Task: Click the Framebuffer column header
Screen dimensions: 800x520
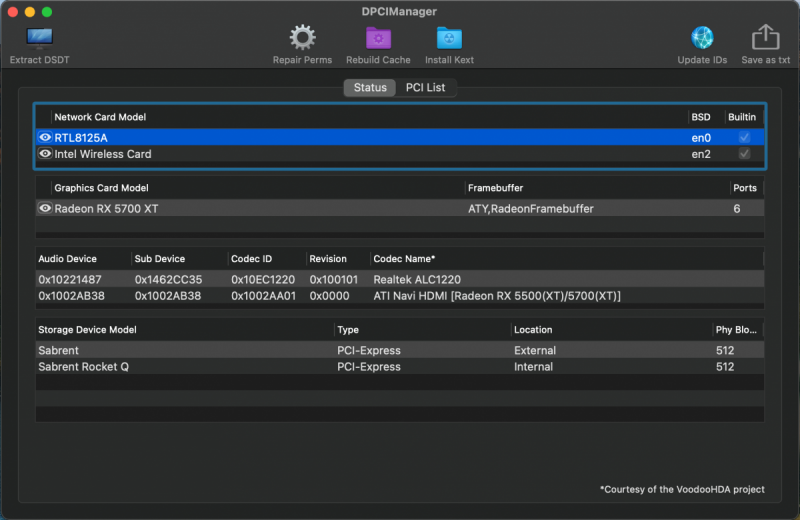Action: pyautogui.click(x=495, y=188)
